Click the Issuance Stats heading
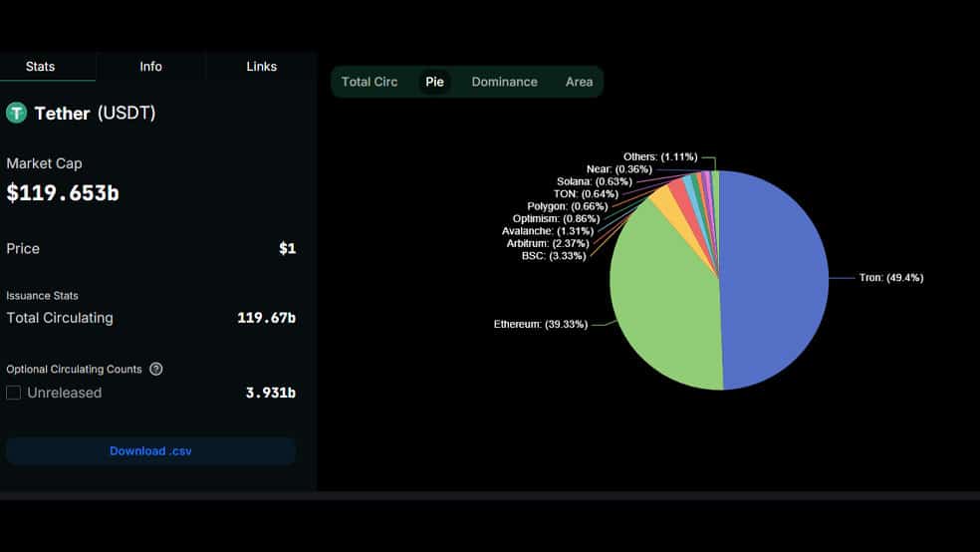 tap(42, 295)
